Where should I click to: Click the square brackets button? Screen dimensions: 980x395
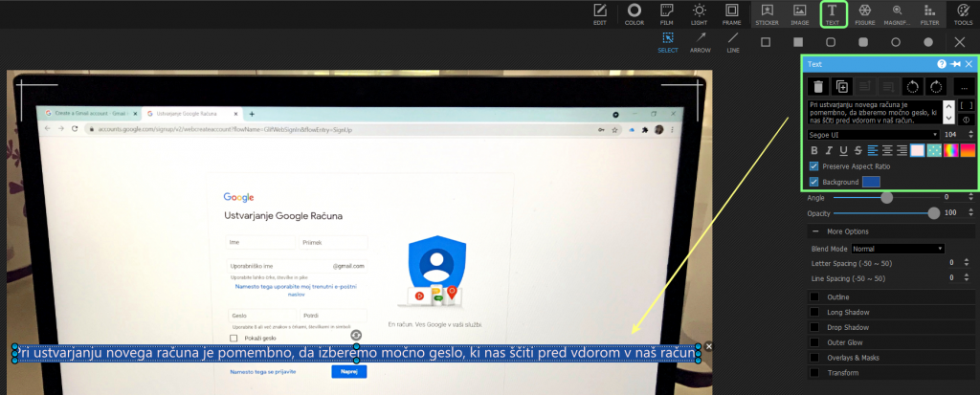[x=967, y=105]
